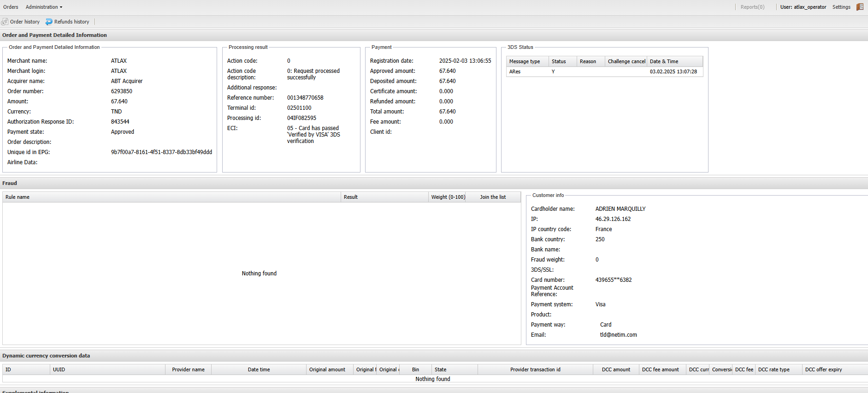Sort fraud table by Rule name
The height and width of the screenshot is (393, 868).
[18, 197]
